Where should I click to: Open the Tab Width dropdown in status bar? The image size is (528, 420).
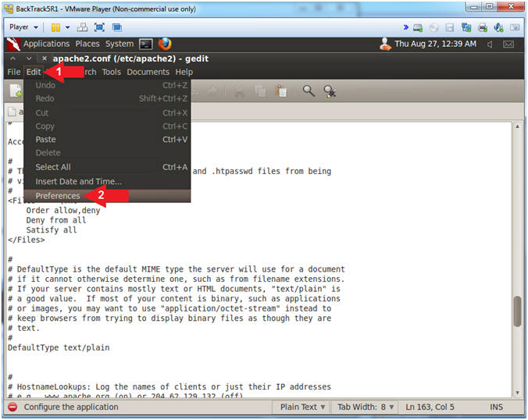pos(366,408)
